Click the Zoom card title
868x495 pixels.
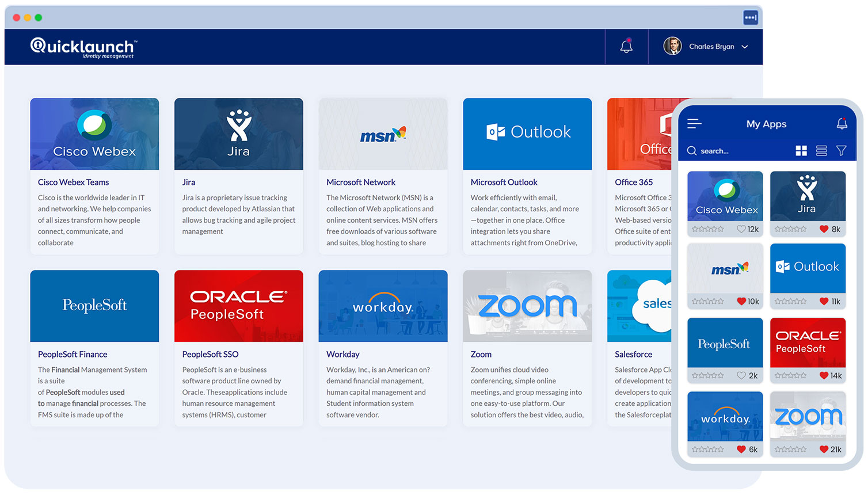tap(481, 354)
